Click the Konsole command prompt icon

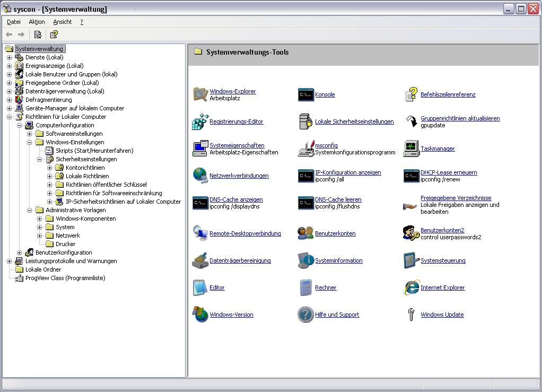point(305,94)
